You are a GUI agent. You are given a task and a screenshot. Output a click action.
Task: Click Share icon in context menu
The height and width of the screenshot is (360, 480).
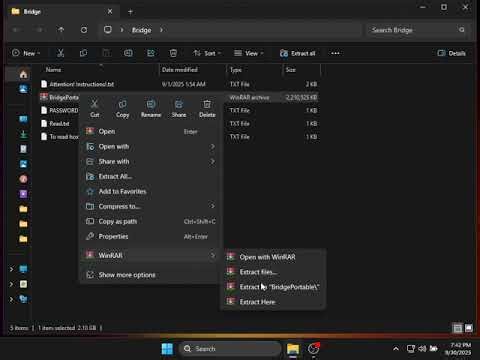tap(179, 109)
